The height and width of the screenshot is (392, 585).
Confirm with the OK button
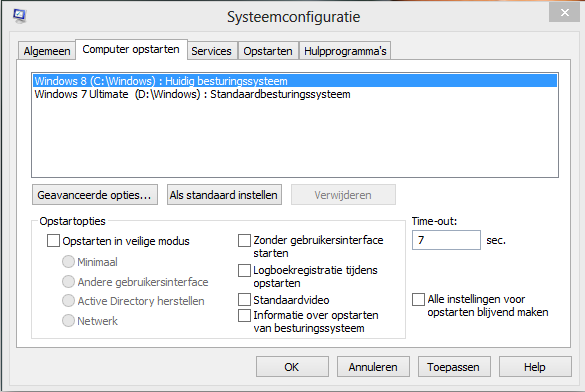point(292,367)
